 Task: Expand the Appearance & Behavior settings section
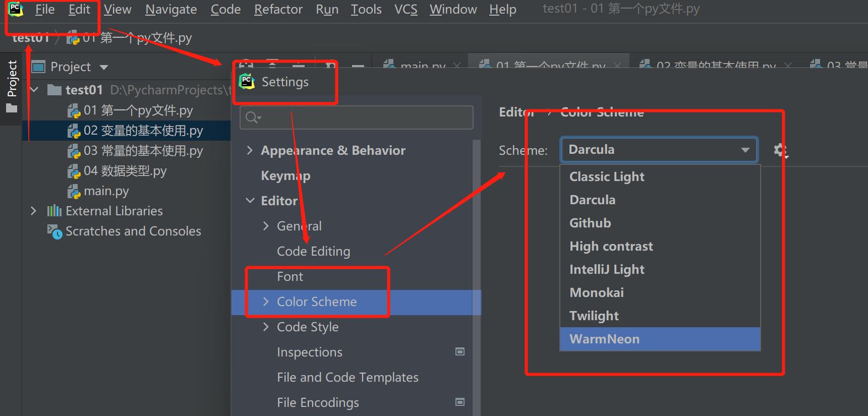(250, 150)
